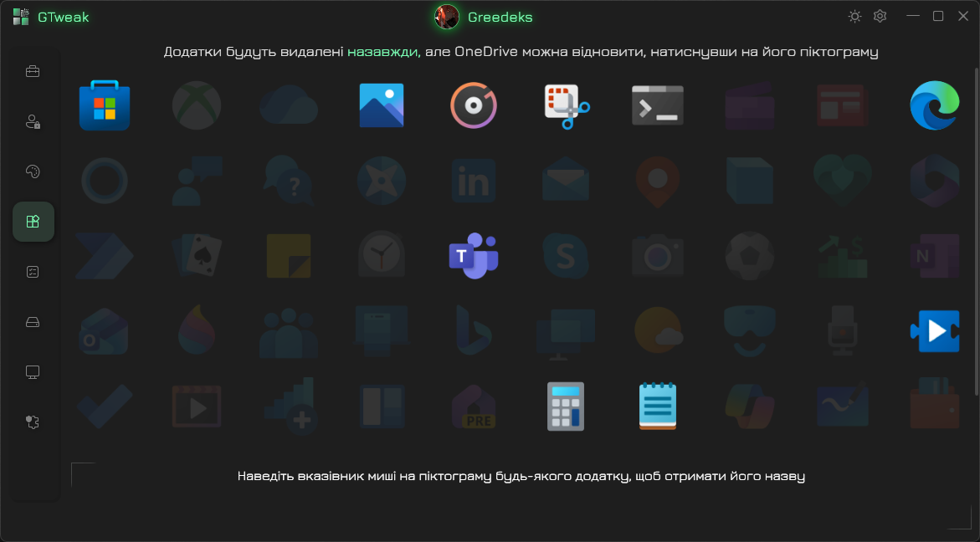980x542 pixels.
Task: Select the Microsoft Store app icon
Action: coord(105,105)
